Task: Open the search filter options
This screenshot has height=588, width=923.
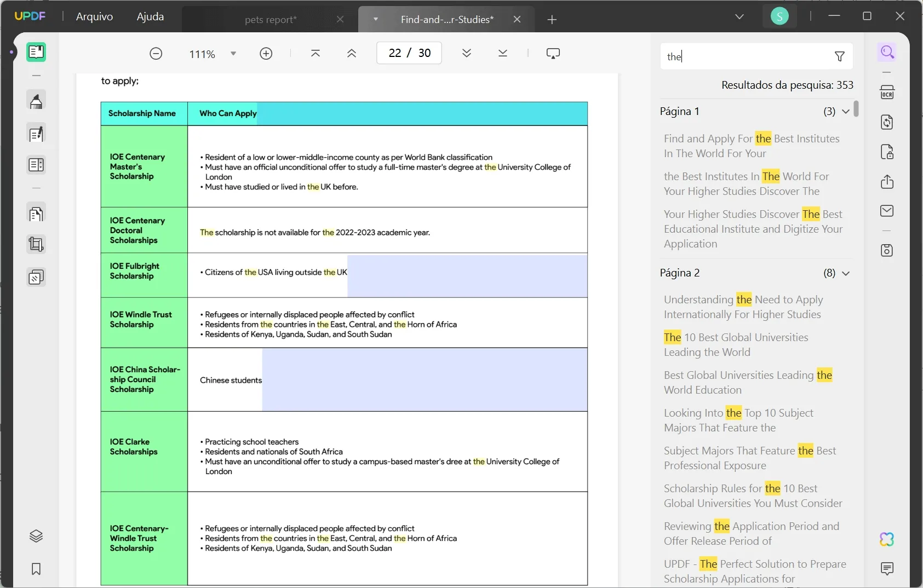Action: [x=840, y=56]
